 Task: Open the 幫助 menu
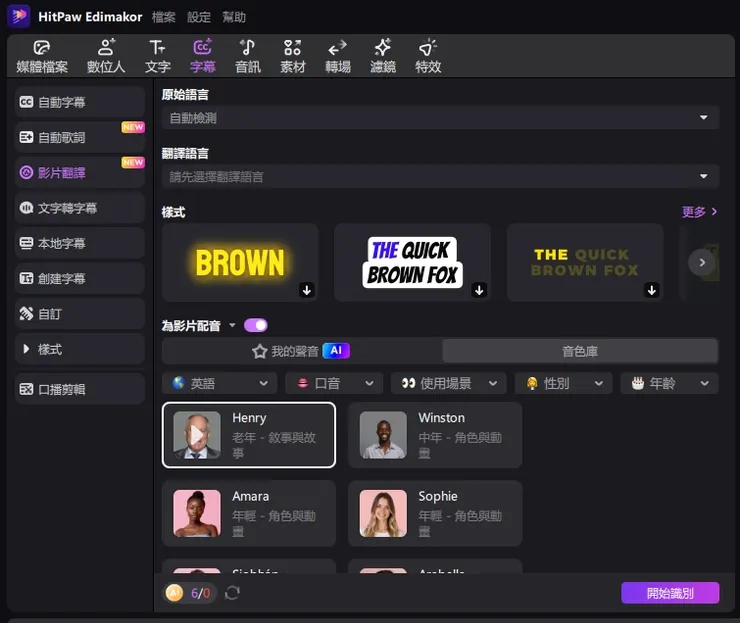[x=234, y=17]
